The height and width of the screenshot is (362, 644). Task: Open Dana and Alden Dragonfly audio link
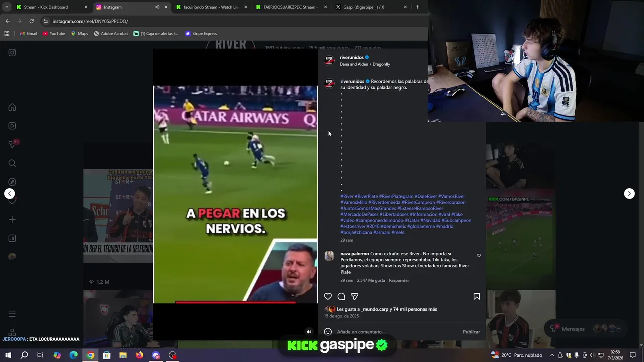coord(365,64)
